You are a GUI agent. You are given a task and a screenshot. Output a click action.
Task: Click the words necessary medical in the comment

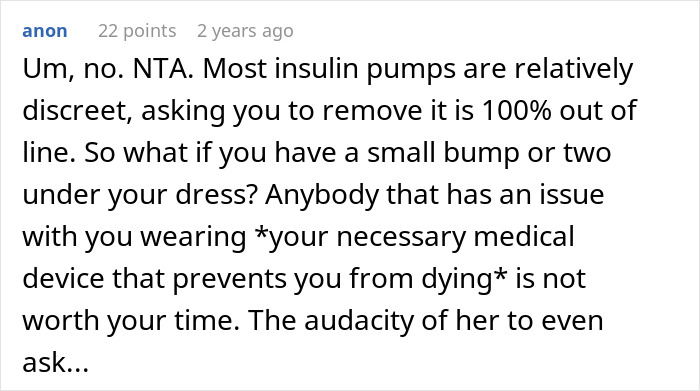(455, 237)
